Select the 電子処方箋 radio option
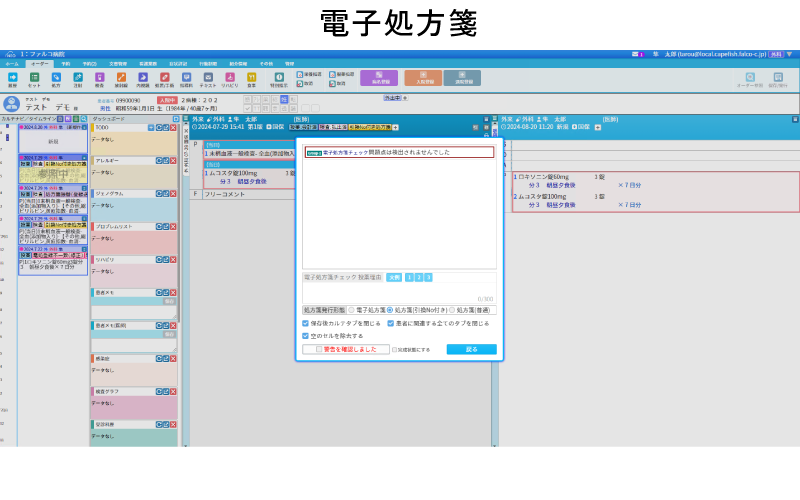Viewport: 800px width, 500px height. point(350,310)
